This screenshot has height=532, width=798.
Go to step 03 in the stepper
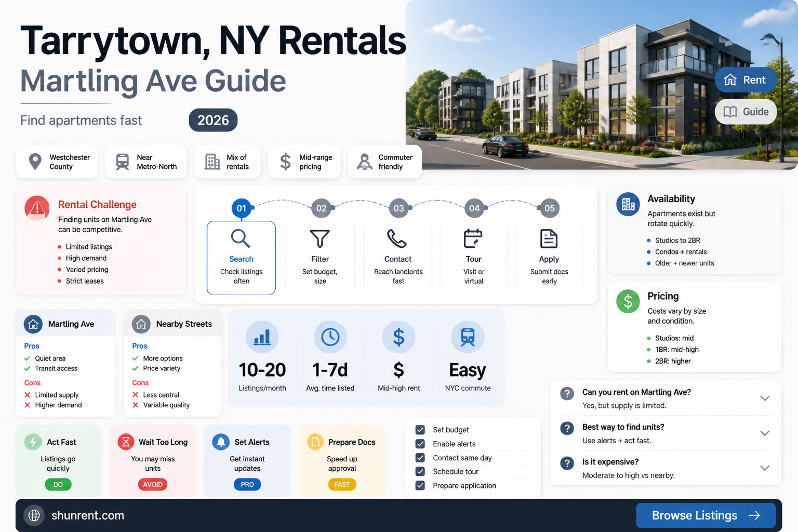[x=398, y=208]
